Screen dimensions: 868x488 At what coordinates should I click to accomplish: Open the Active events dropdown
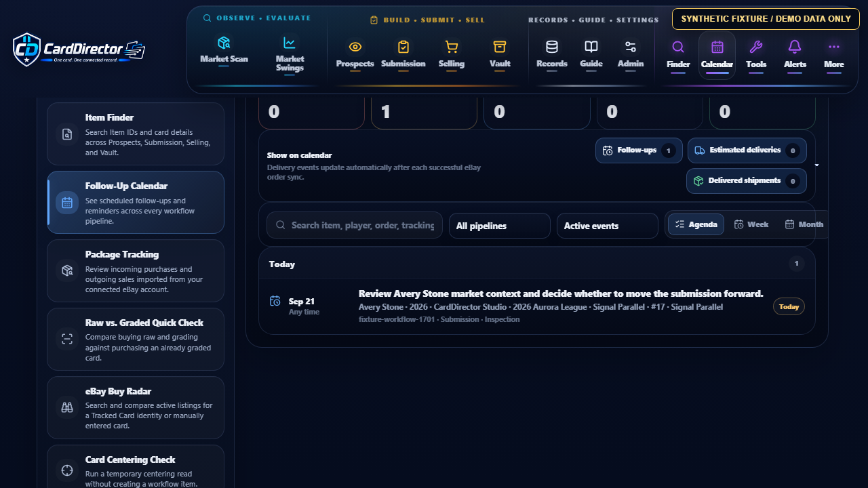(x=607, y=226)
